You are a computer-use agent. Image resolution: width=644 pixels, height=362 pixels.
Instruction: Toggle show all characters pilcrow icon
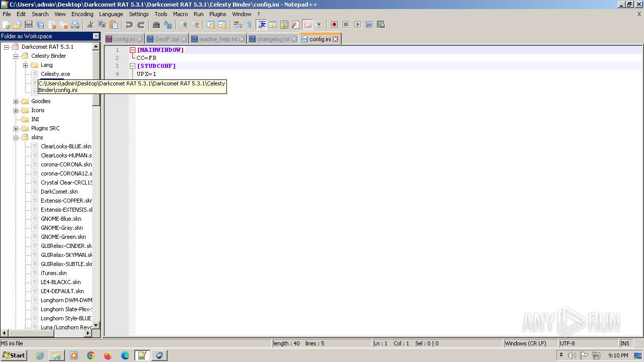250,25
